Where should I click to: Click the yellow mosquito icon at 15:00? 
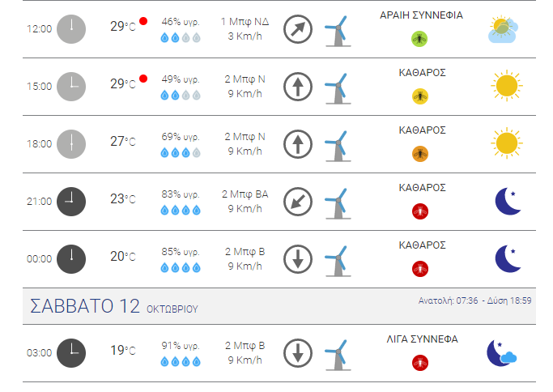[x=419, y=96]
